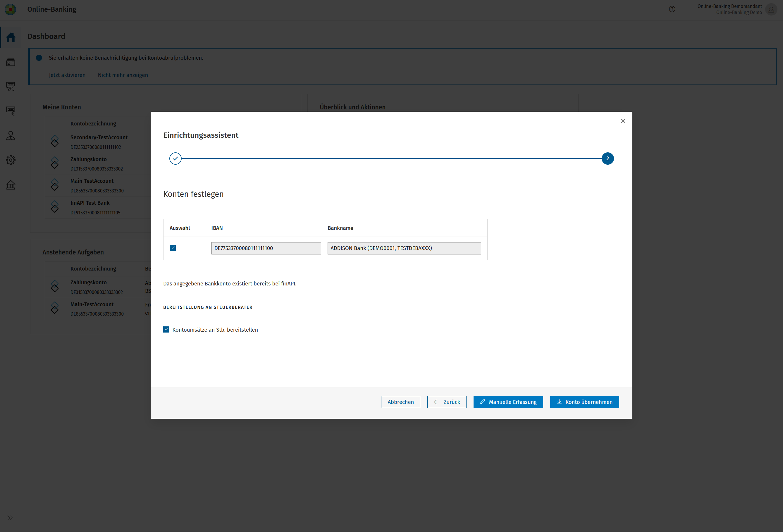783x532 pixels.
Task: Click the Online-Banking app logo
Action: 11,9
